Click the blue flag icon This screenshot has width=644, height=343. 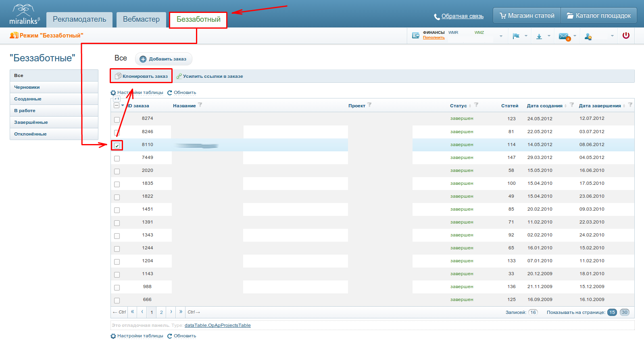(x=516, y=36)
